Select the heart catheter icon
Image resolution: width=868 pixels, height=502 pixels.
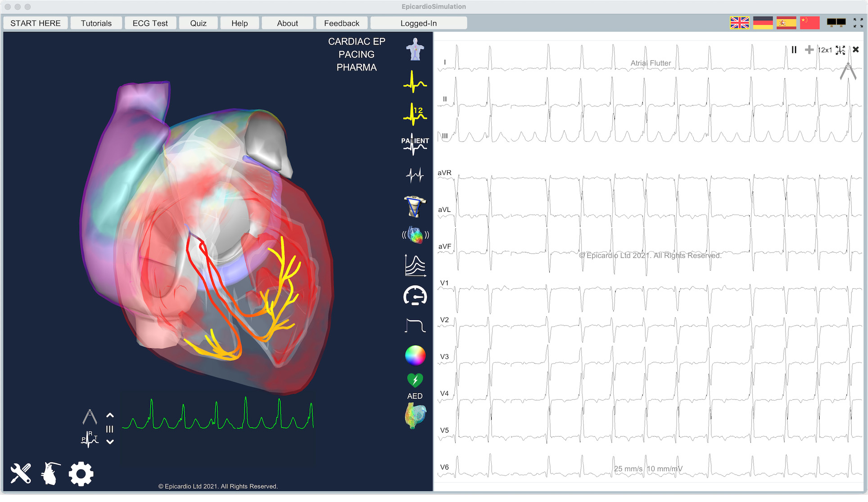pos(51,474)
